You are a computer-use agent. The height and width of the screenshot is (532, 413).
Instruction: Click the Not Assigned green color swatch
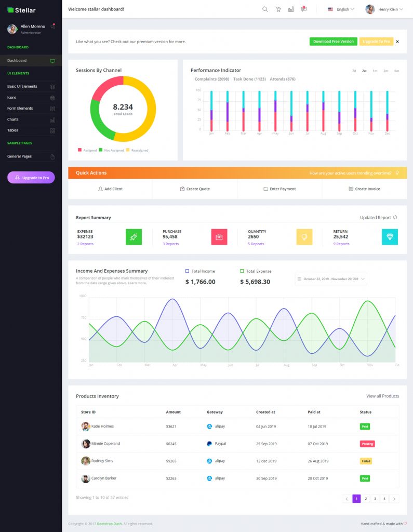point(100,150)
